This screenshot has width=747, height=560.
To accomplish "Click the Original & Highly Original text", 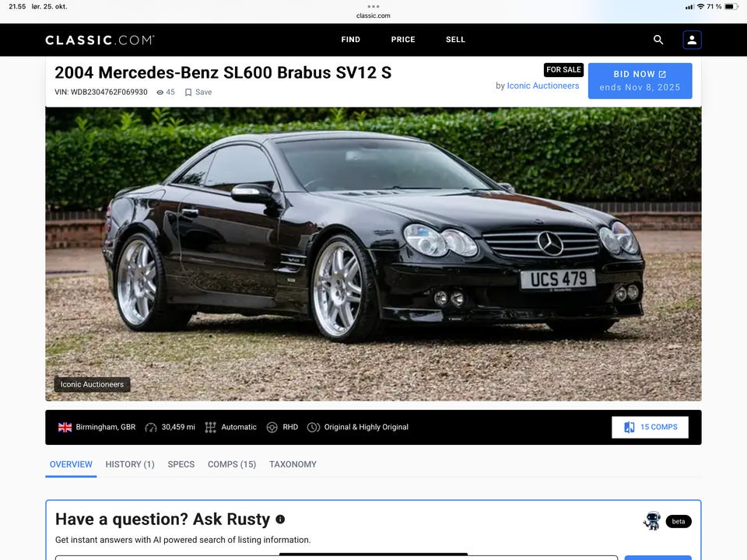I will coord(366,427).
